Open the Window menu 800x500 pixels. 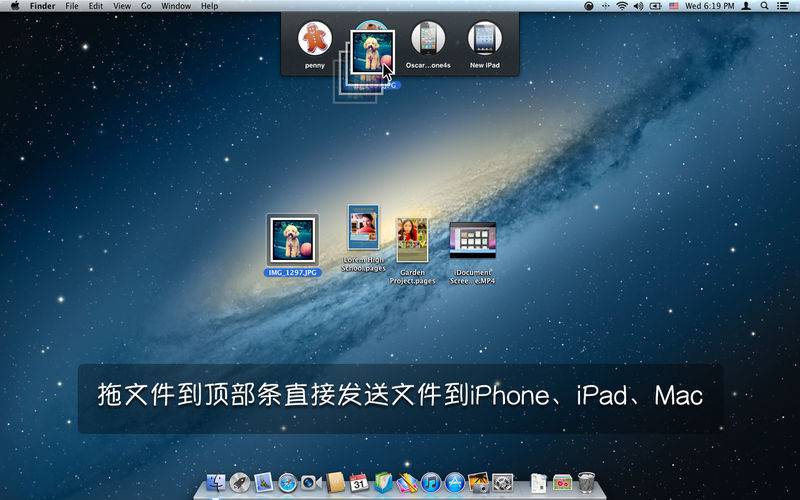[x=176, y=6]
